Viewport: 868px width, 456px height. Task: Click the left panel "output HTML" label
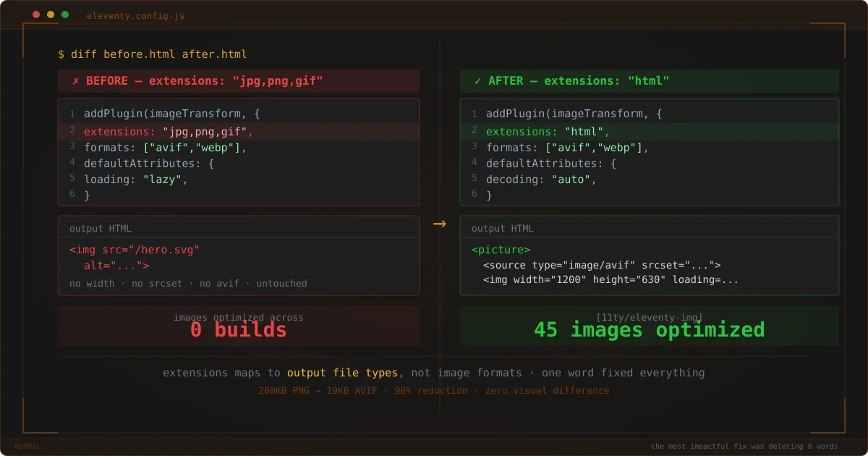coord(101,229)
